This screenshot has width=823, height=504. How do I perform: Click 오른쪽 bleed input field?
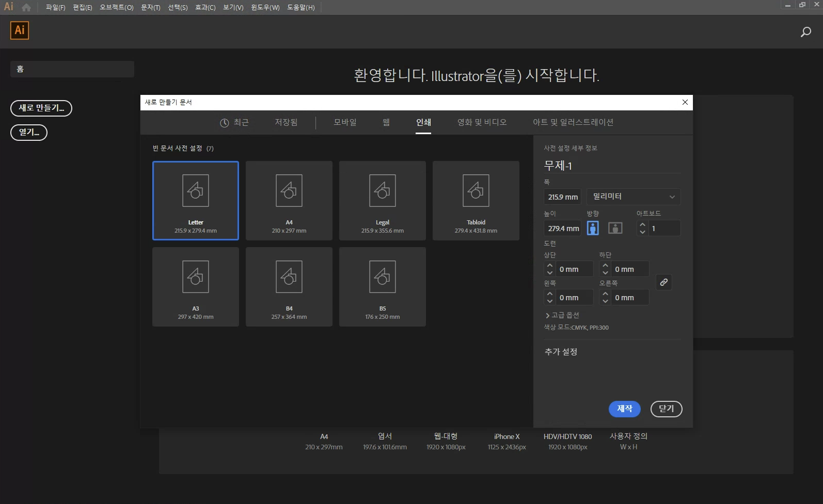click(x=629, y=298)
